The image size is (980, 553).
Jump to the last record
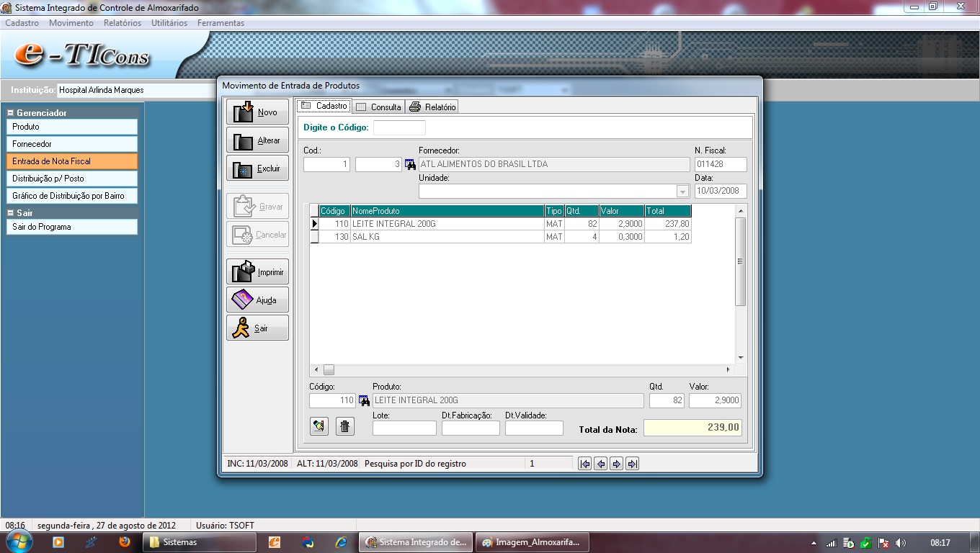[632, 464]
